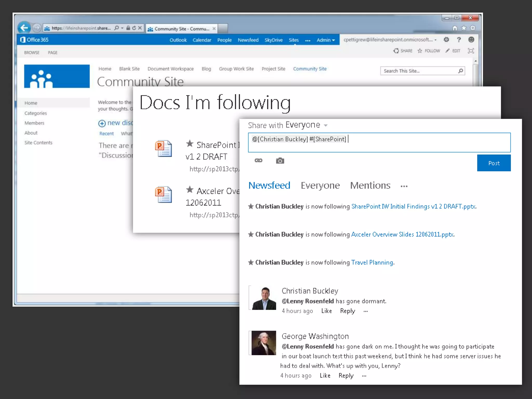Click the search magnifier in site search box

pyautogui.click(x=460, y=71)
